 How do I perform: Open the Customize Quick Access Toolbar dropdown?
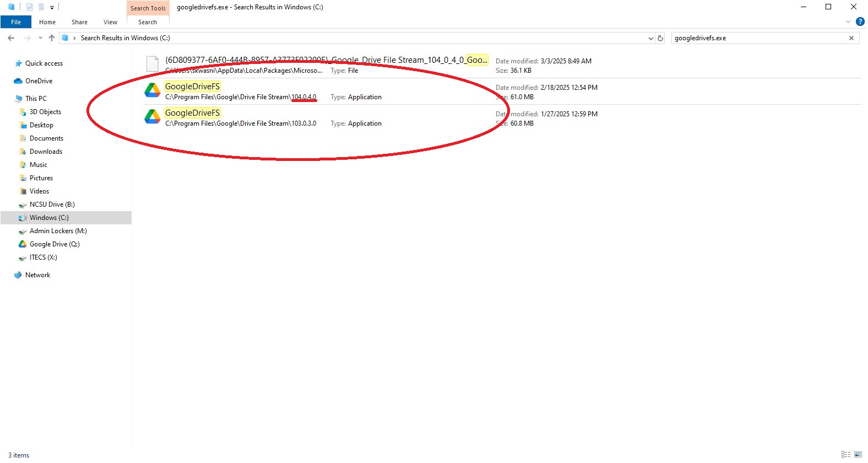52,8
